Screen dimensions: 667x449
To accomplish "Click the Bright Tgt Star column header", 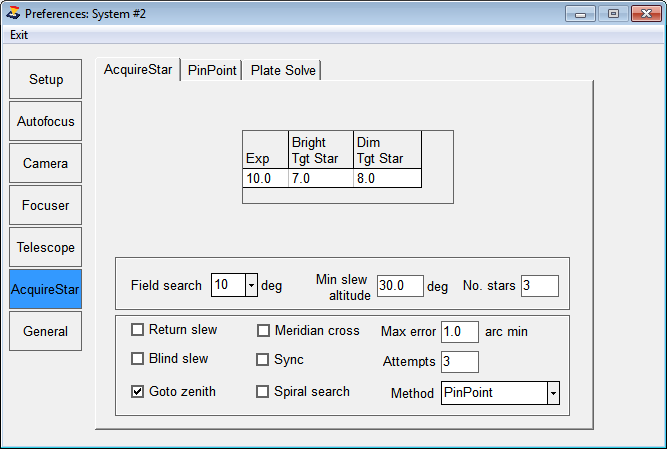I will (x=321, y=150).
